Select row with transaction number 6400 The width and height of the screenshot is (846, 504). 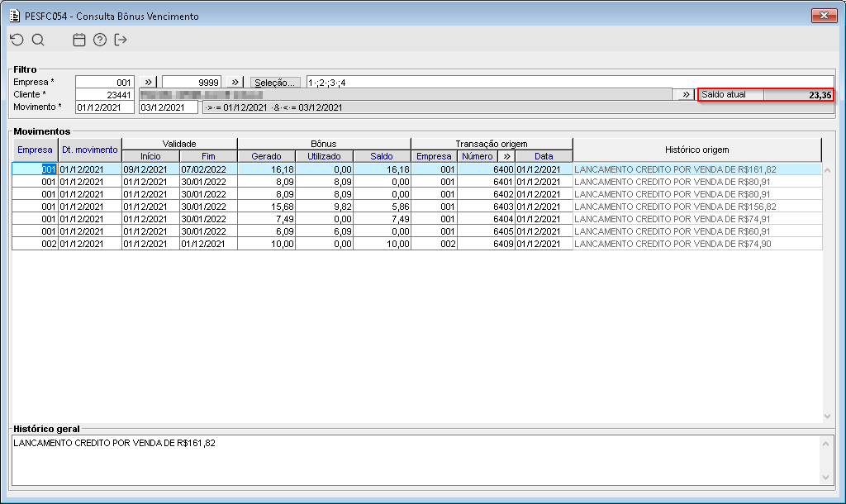tap(416, 169)
